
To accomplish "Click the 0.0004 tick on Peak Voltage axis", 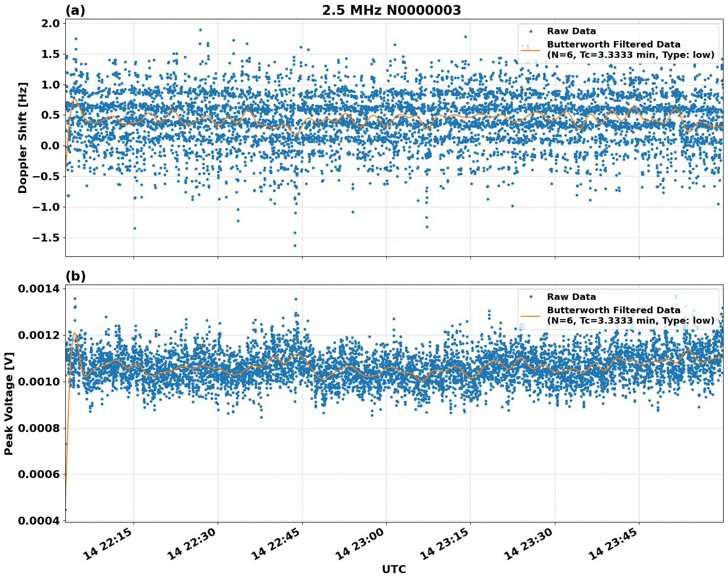I will (39, 521).
